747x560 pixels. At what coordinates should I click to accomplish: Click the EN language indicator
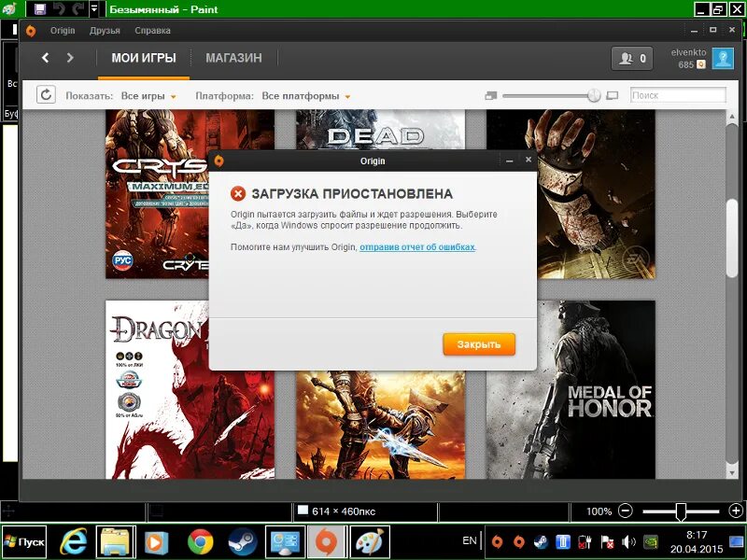click(470, 540)
